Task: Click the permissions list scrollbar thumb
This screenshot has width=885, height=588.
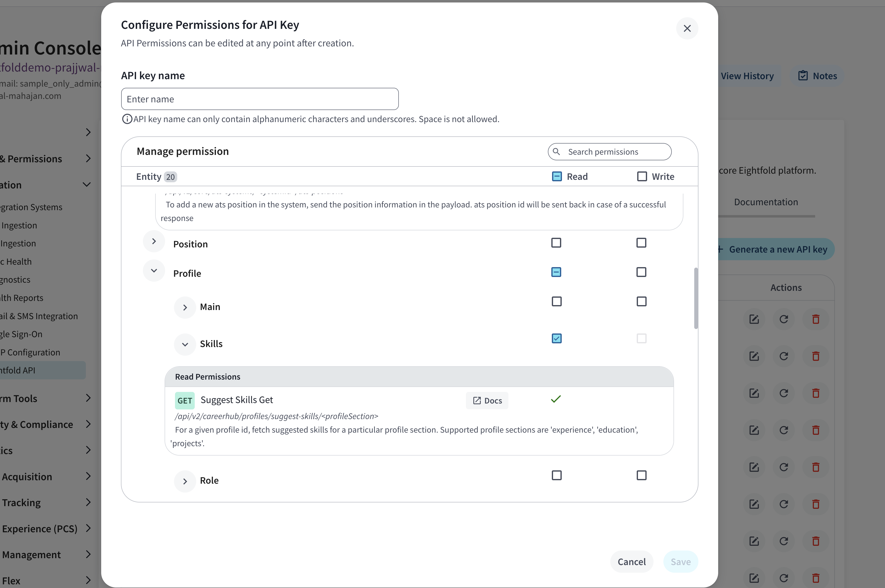Action: 696,298
